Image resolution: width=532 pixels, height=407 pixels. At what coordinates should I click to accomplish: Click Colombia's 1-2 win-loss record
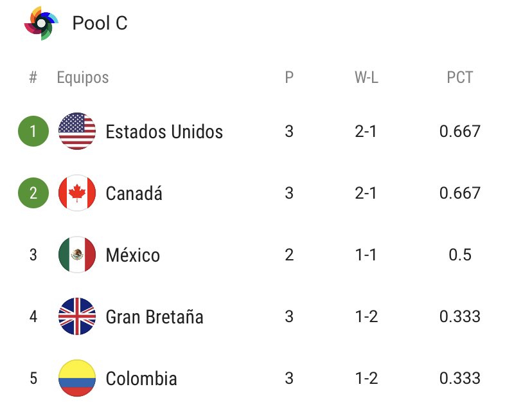point(366,378)
